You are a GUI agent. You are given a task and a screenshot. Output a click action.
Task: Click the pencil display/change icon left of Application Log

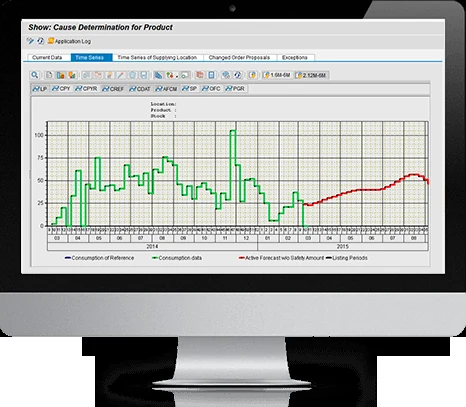pos(30,41)
